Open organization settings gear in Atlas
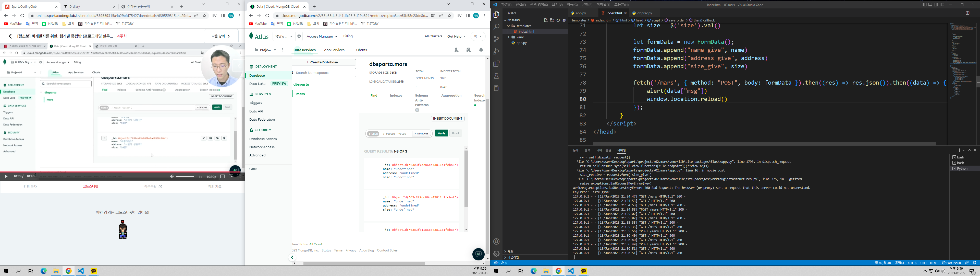 [x=299, y=37]
